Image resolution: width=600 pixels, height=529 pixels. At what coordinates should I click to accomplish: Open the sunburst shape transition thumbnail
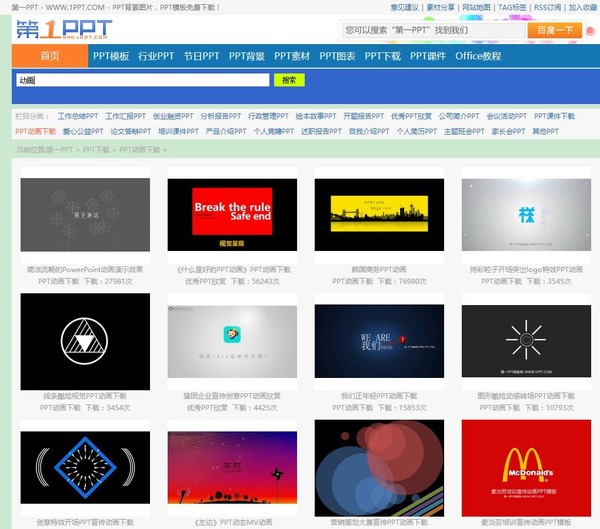tap(526, 341)
